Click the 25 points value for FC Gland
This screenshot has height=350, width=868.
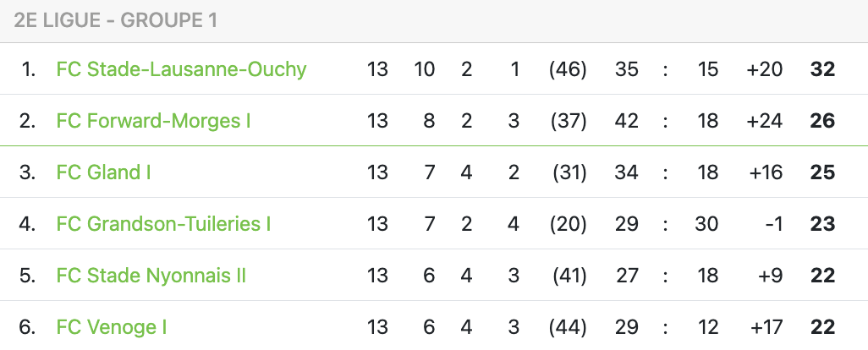pyautogui.click(x=822, y=172)
